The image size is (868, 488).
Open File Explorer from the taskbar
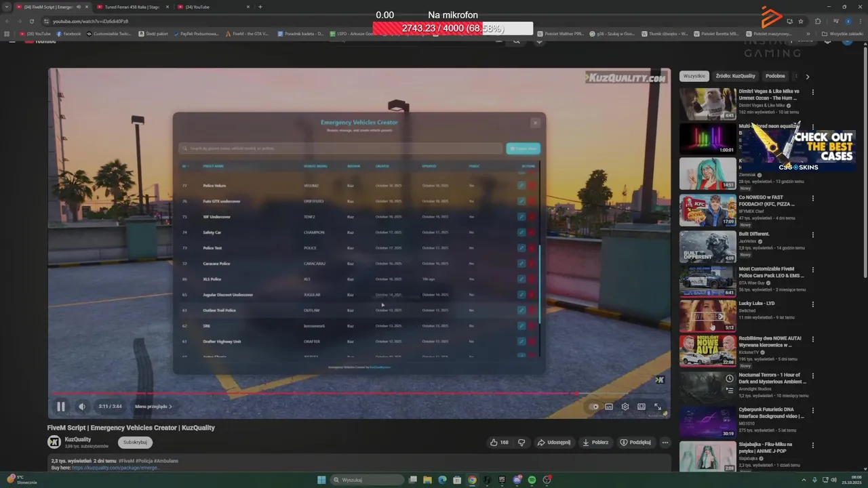point(427,480)
